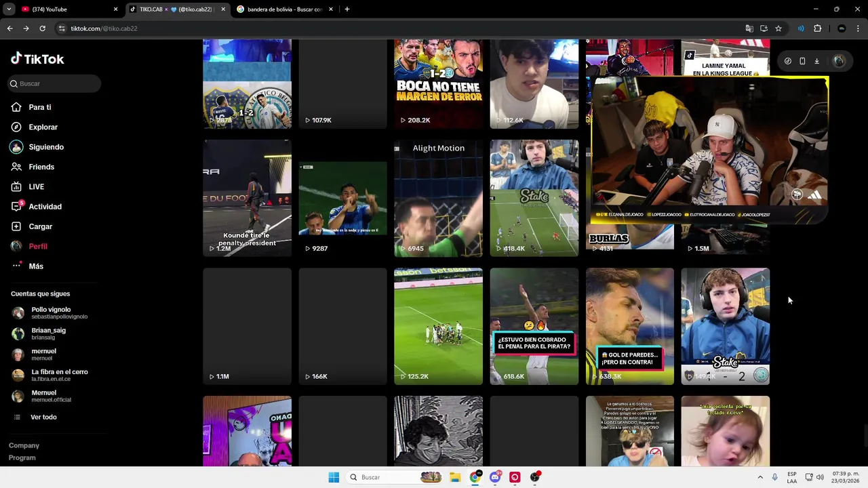Open the blue media casting extension

[x=801, y=28]
